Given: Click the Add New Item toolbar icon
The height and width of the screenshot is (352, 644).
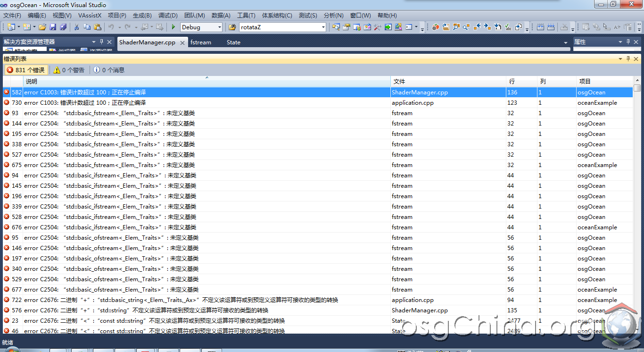Looking at the screenshot, I should [26, 27].
